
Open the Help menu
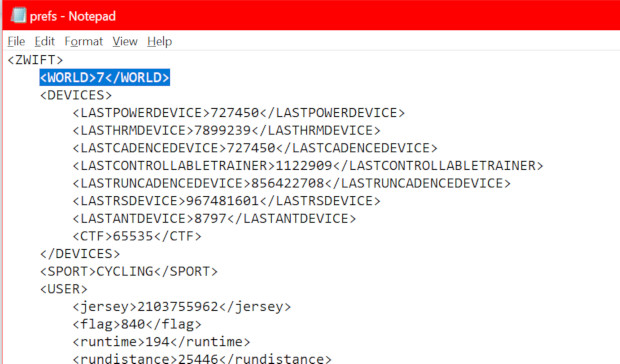[x=159, y=41]
